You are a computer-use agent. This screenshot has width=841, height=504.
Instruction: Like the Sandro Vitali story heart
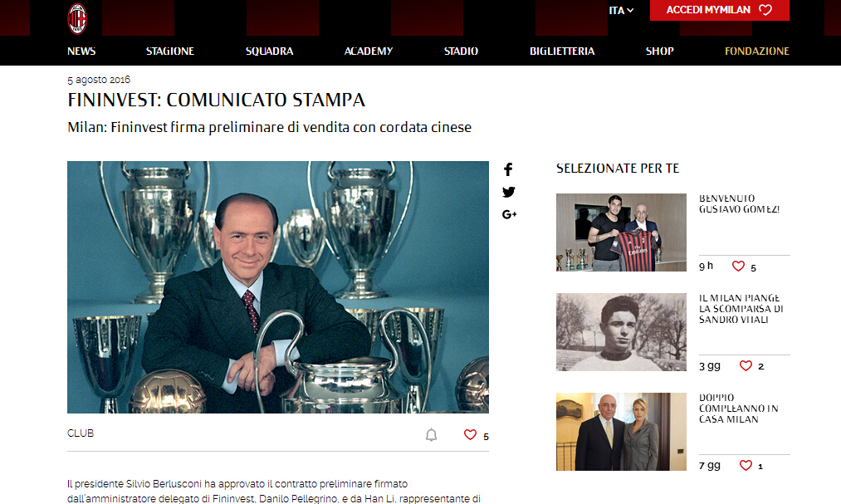point(746,365)
